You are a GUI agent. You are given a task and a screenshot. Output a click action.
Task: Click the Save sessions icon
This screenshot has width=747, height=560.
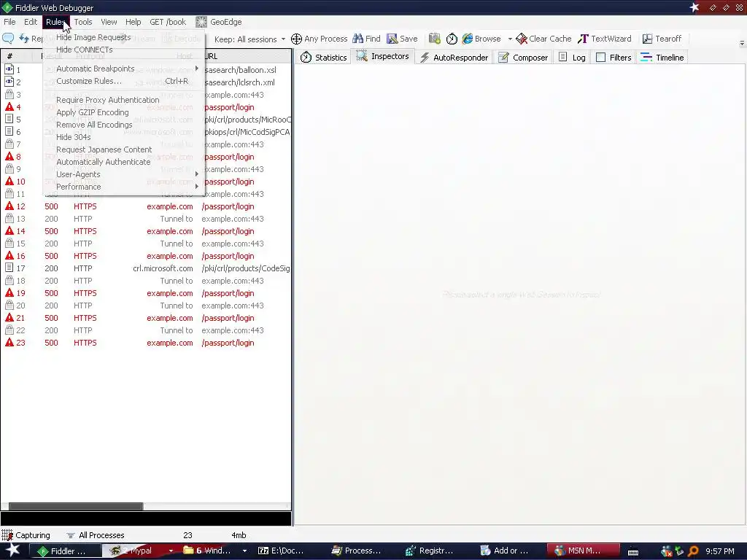point(392,39)
